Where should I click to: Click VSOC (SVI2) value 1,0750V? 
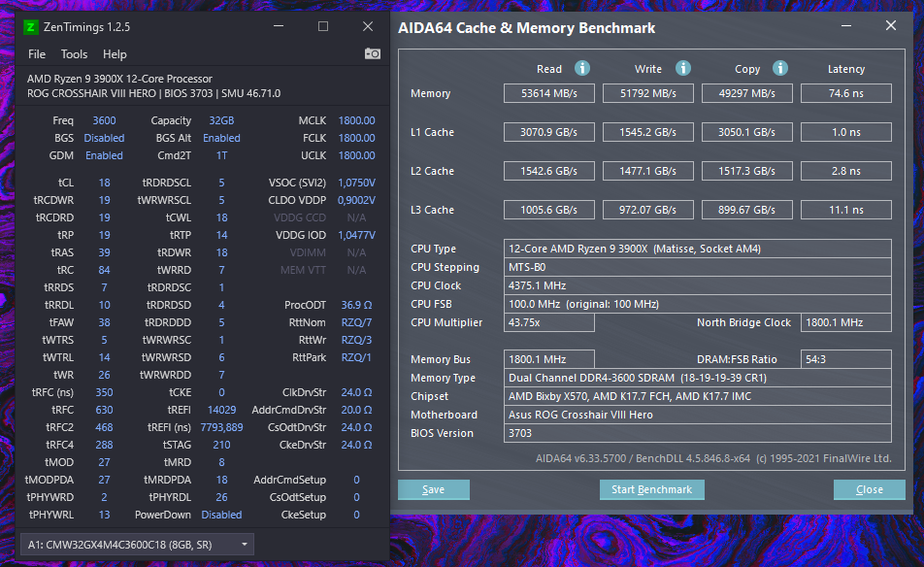[356, 183]
